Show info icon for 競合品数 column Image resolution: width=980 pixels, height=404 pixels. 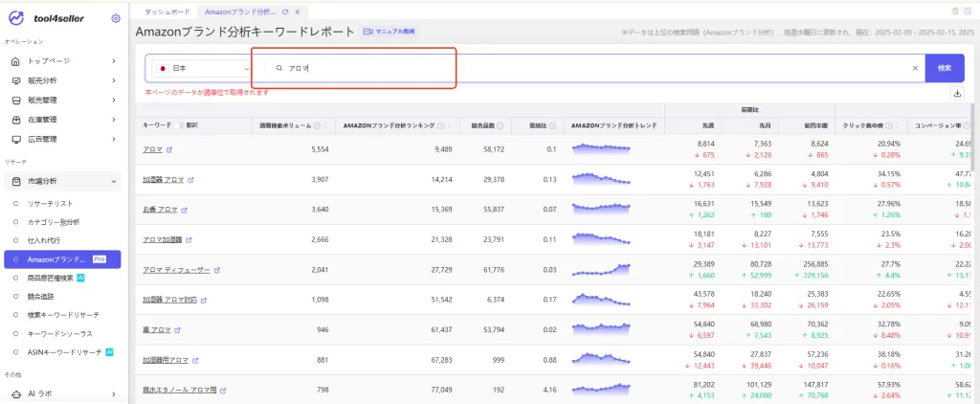click(501, 125)
